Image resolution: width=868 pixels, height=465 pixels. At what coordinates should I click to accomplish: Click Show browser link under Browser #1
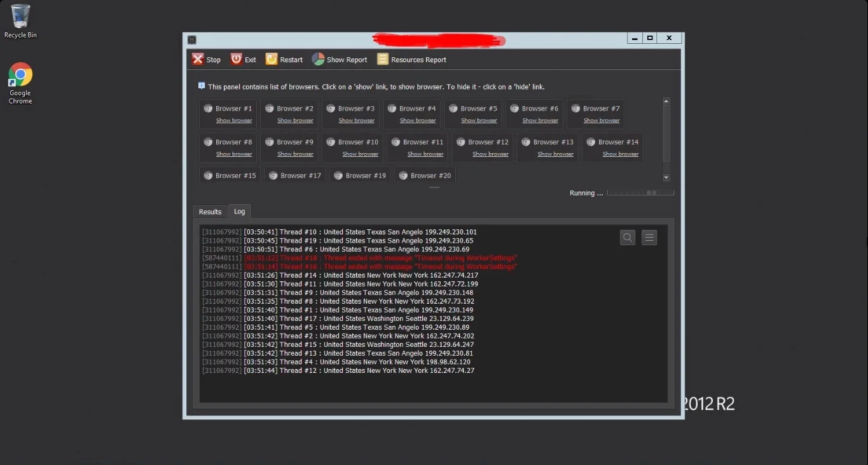[234, 121]
